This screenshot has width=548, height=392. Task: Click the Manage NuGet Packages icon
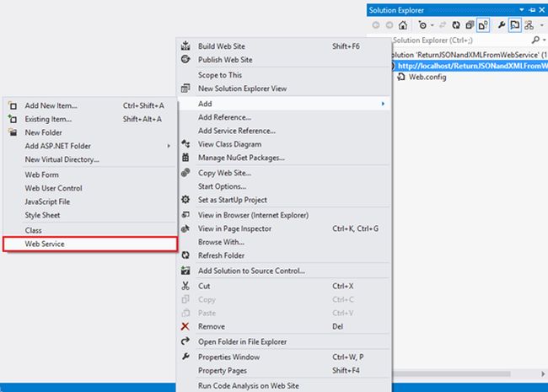[x=185, y=158]
